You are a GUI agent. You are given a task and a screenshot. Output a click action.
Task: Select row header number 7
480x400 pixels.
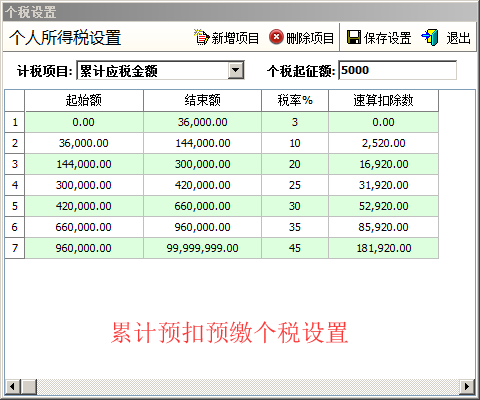(x=15, y=248)
